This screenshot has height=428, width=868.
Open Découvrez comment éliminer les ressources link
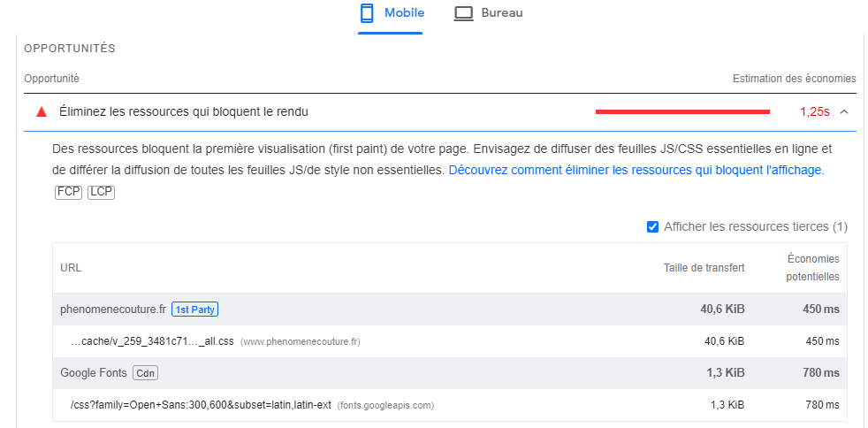pos(636,170)
